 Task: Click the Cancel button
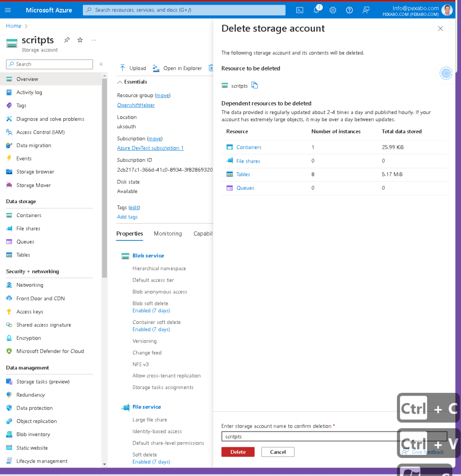pyautogui.click(x=278, y=452)
